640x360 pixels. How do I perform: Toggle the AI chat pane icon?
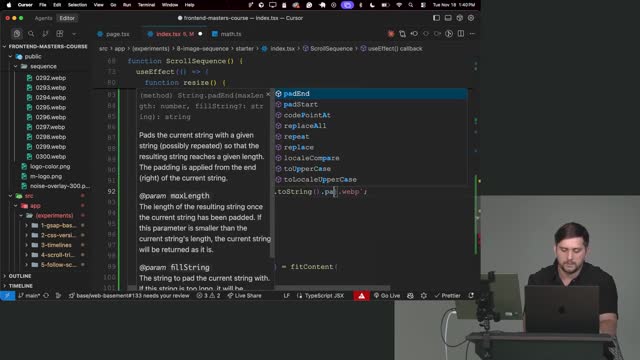[460, 18]
